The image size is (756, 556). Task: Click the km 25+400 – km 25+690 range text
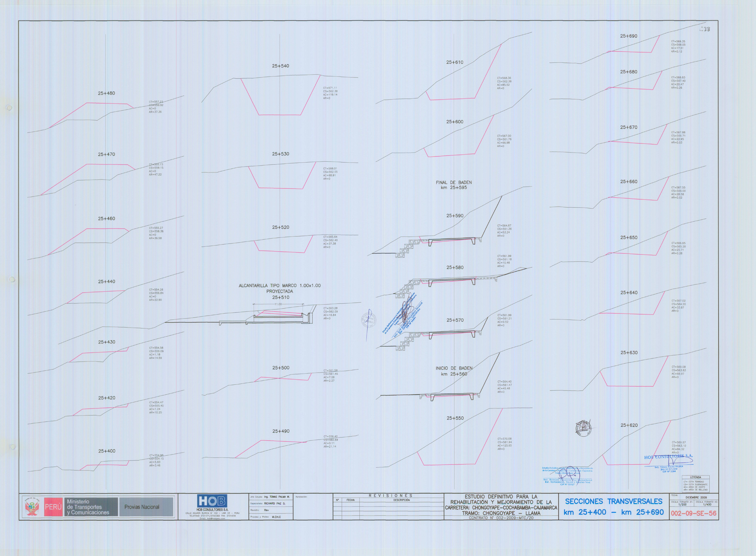coord(614,512)
